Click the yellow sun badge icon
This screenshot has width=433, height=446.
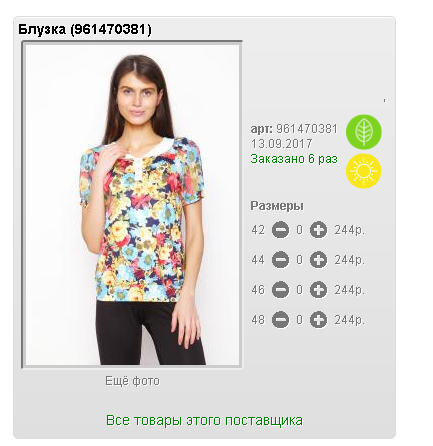click(364, 171)
